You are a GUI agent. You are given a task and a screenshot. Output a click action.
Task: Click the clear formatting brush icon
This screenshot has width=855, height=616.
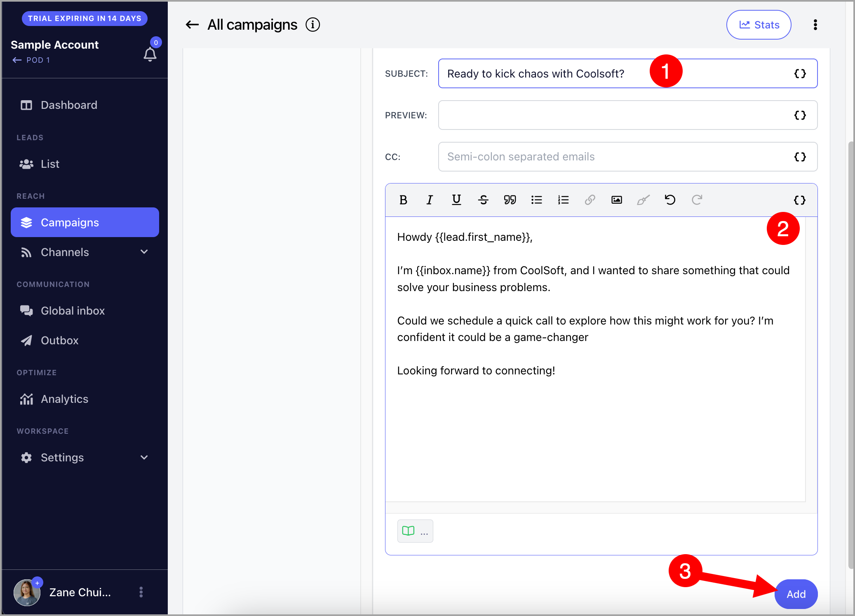coord(643,200)
